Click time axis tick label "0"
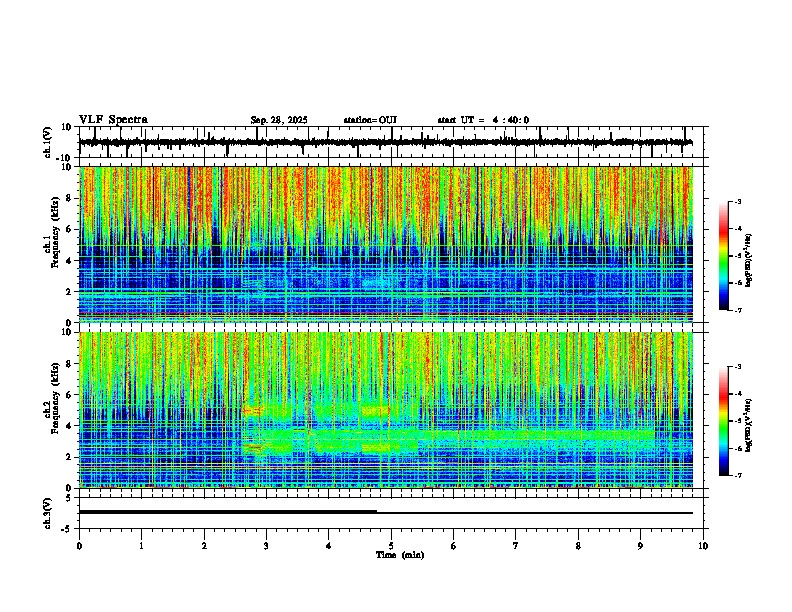The image size is (792, 612). 79,546
